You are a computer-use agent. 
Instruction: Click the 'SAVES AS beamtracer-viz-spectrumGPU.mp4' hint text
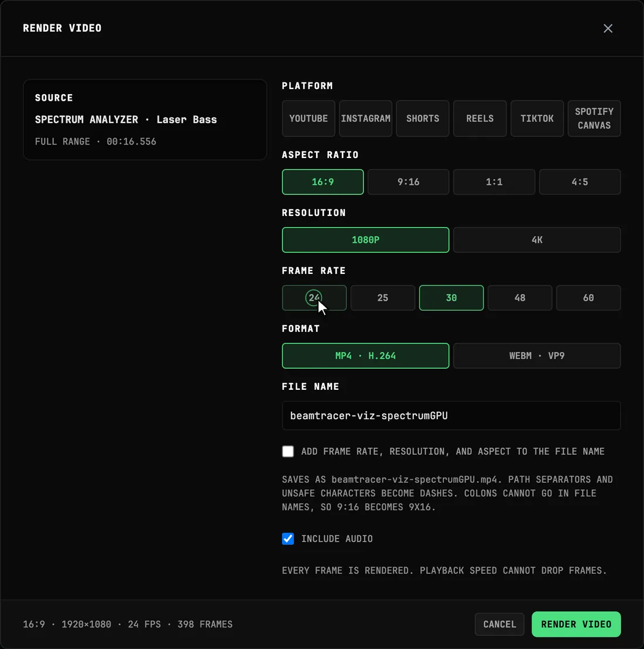(391, 479)
